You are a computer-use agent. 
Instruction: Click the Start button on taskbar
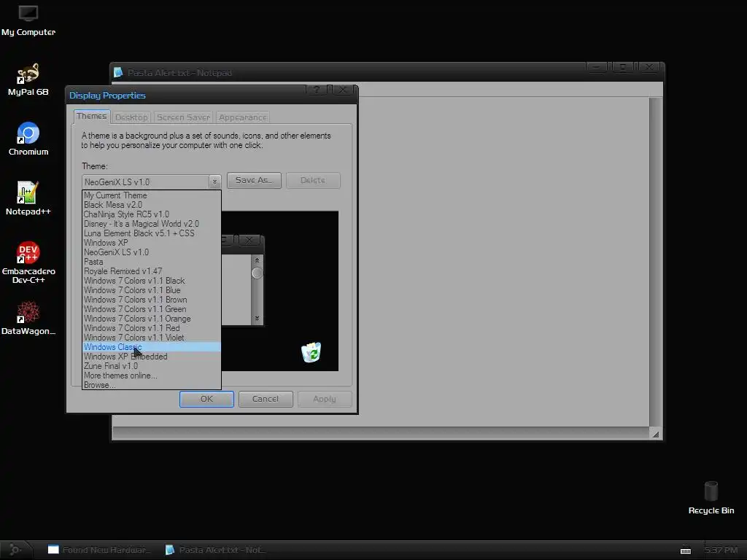[x=15, y=550]
